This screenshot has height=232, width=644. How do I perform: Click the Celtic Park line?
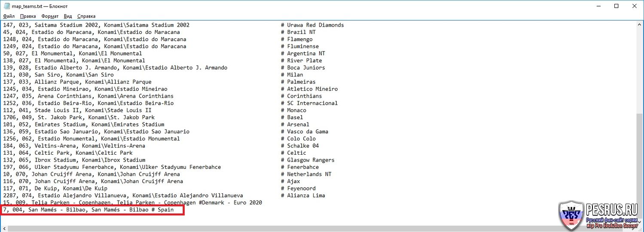(155, 153)
